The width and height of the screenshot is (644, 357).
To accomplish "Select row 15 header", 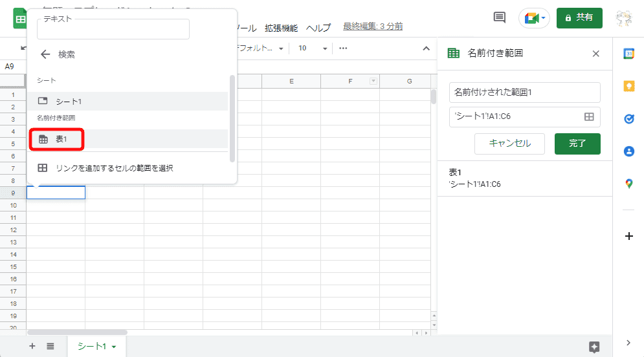I will 13,266.
